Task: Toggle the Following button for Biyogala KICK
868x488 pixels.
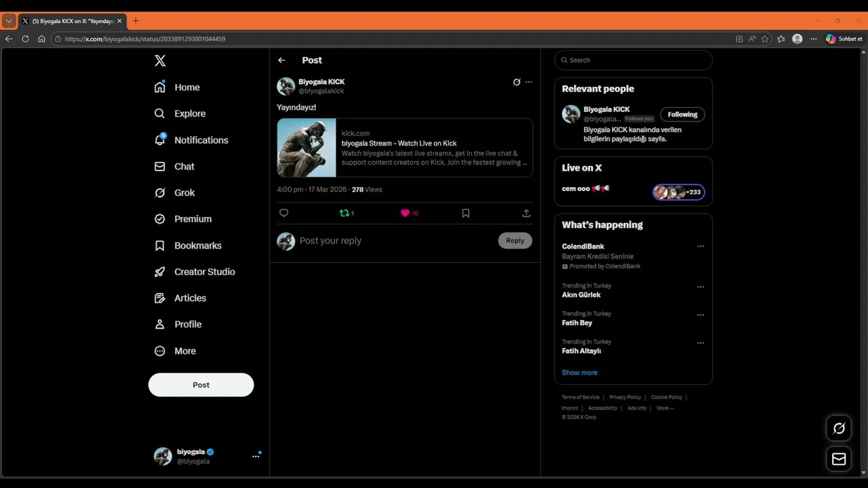Action: point(682,115)
